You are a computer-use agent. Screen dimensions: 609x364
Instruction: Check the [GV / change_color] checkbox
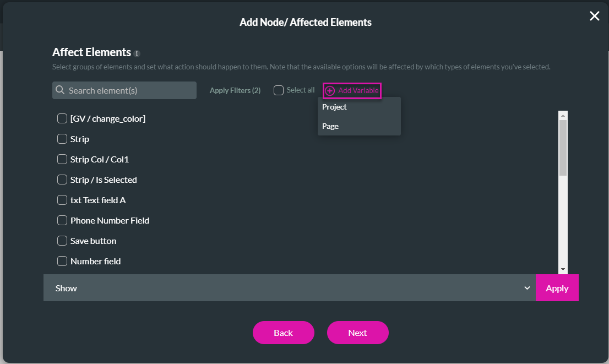pyautogui.click(x=62, y=118)
